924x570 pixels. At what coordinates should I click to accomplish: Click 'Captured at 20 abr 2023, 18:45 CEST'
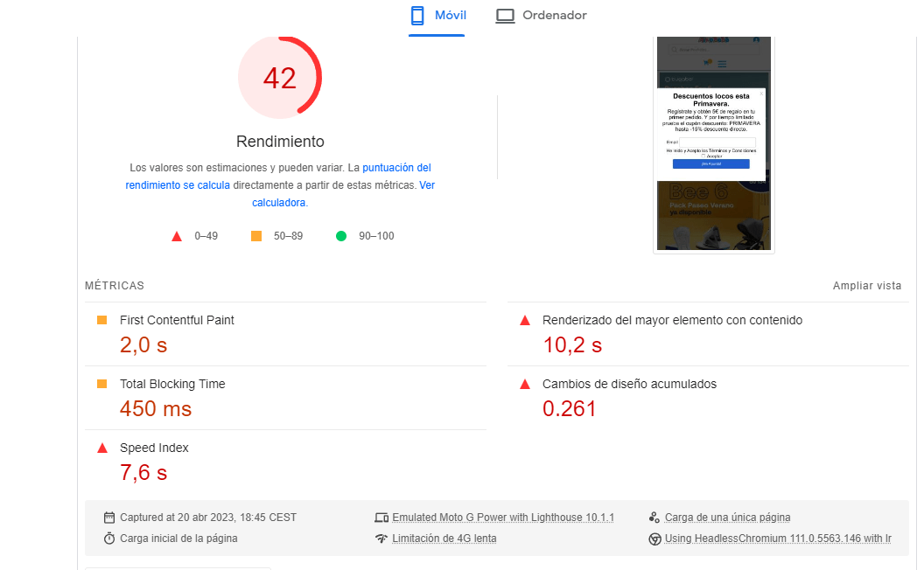(208, 518)
